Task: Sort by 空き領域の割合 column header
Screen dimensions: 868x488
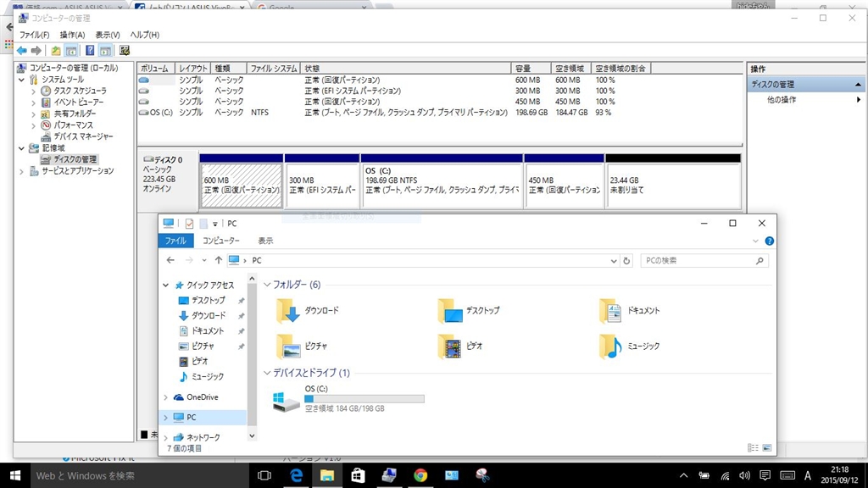Action: (x=620, y=69)
